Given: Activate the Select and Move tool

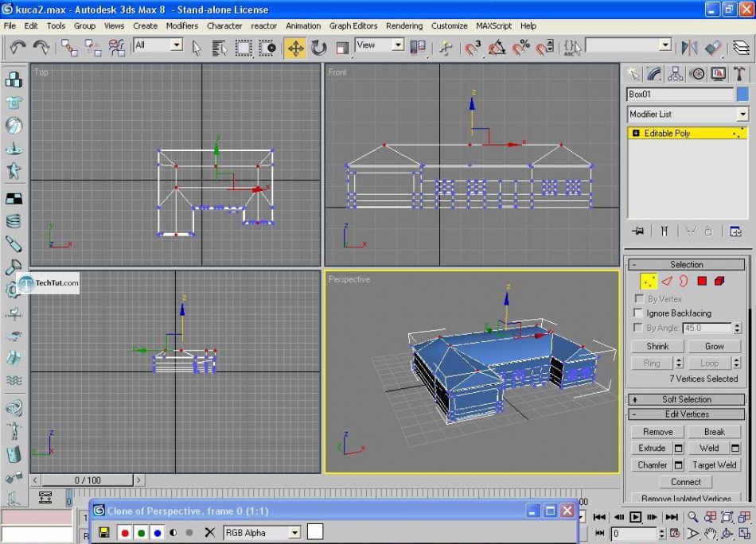Looking at the screenshot, I should click(295, 48).
